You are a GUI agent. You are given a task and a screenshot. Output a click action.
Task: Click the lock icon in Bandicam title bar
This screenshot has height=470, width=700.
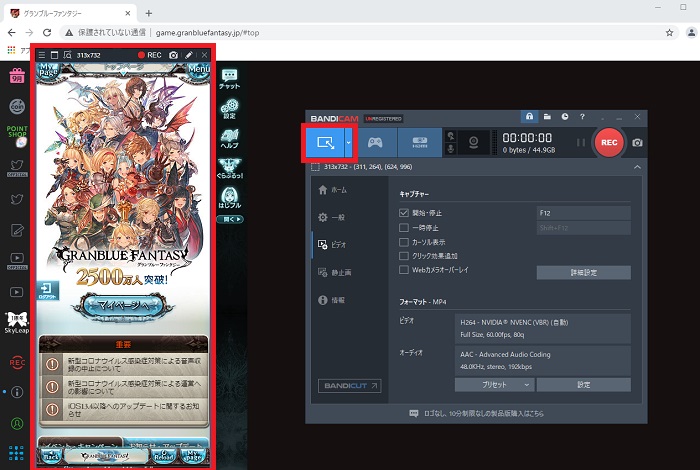coord(529,116)
